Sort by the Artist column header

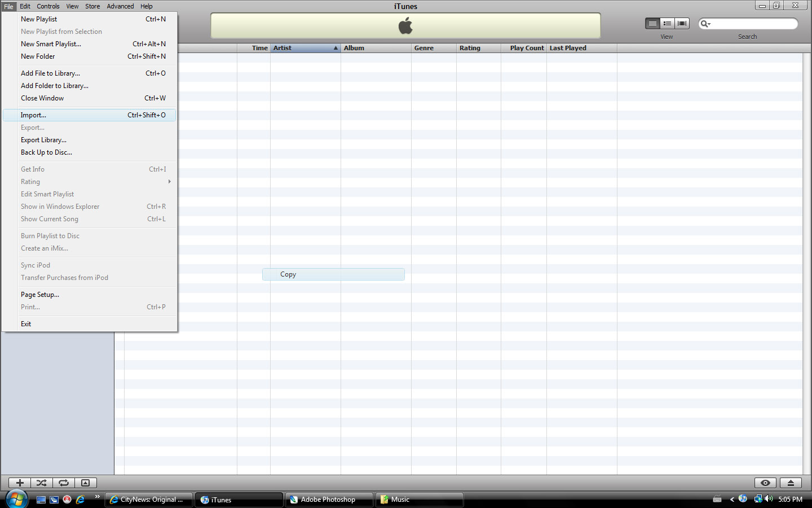click(x=306, y=48)
